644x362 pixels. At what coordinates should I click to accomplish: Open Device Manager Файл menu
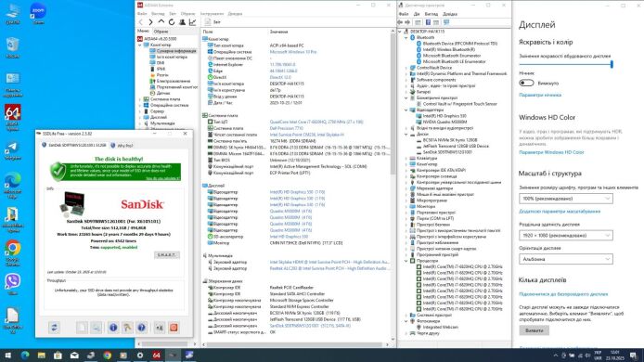pyautogui.click(x=404, y=14)
